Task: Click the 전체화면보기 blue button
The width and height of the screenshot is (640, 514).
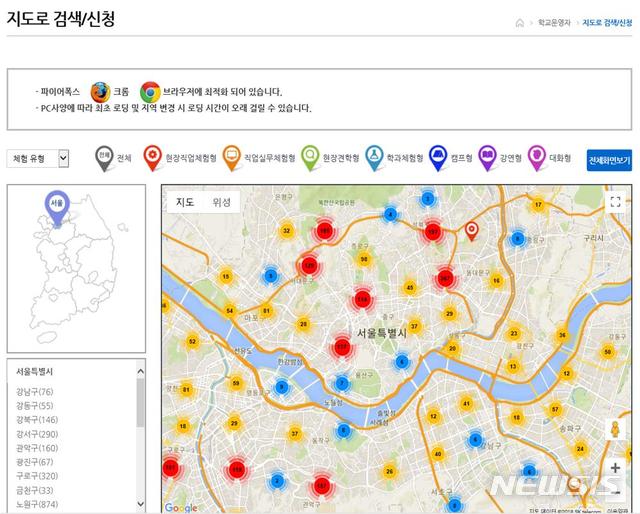Action: (609, 160)
